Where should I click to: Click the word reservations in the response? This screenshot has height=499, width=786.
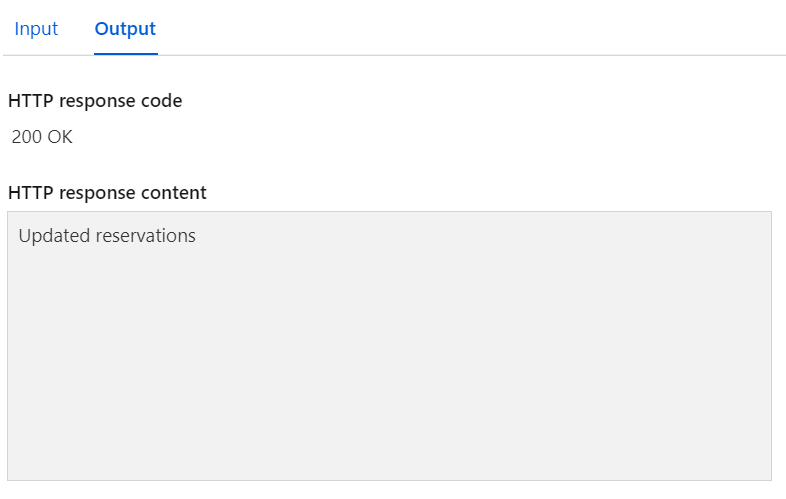point(145,237)
